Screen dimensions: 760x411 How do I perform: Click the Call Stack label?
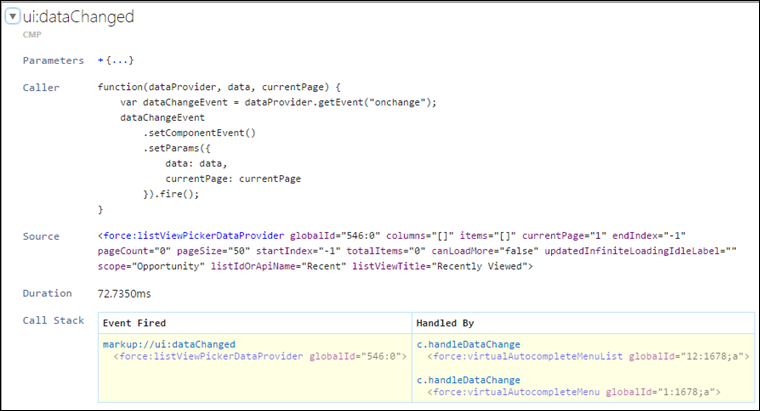[x=53, y=320]
